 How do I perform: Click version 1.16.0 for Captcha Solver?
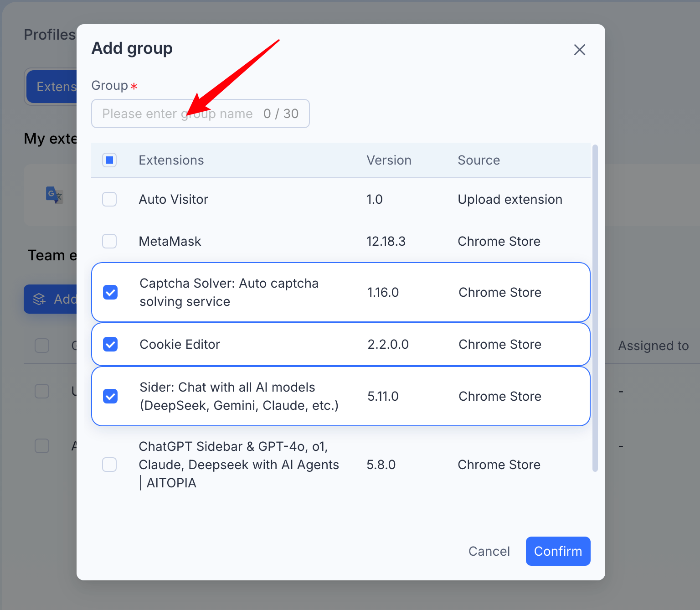(x=383, y=292)
